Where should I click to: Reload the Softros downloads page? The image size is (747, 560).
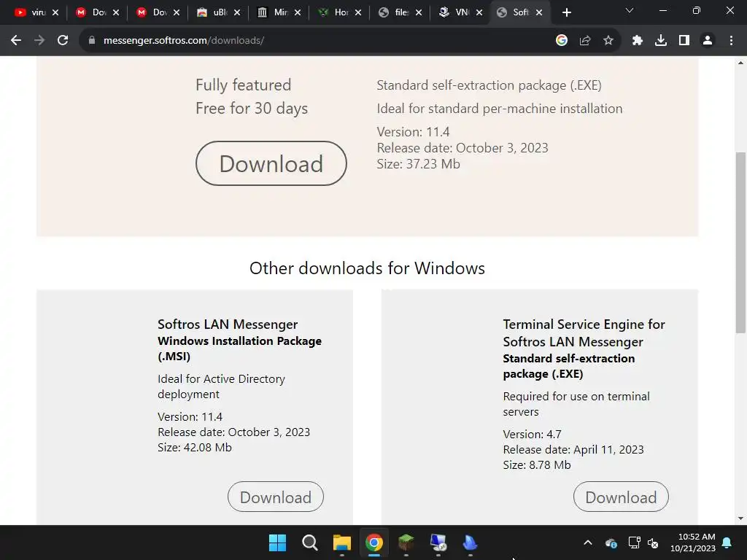click(x=63, y=41)
